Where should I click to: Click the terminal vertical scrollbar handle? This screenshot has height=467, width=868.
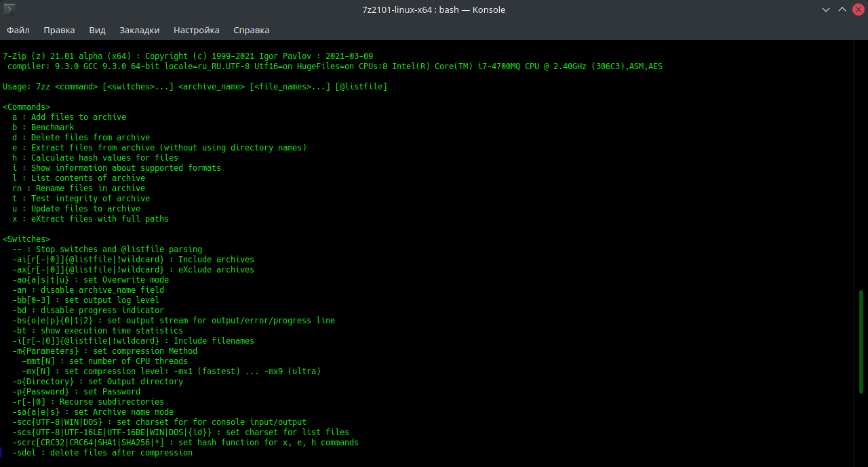coord(861,341)
